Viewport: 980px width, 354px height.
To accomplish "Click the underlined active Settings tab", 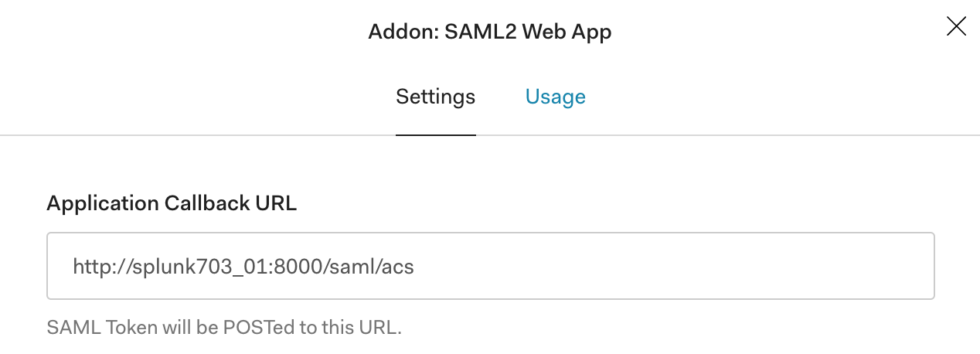I will (435, 97).
